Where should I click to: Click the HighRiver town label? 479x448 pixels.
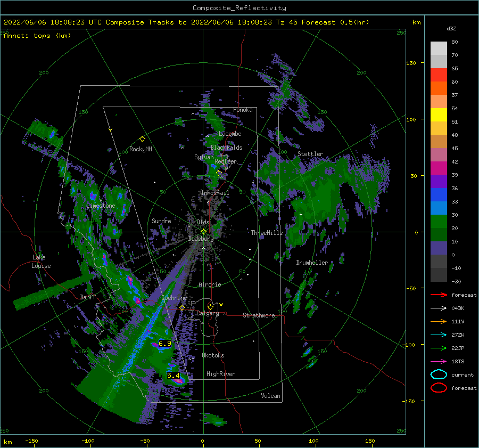click(221, 374)
